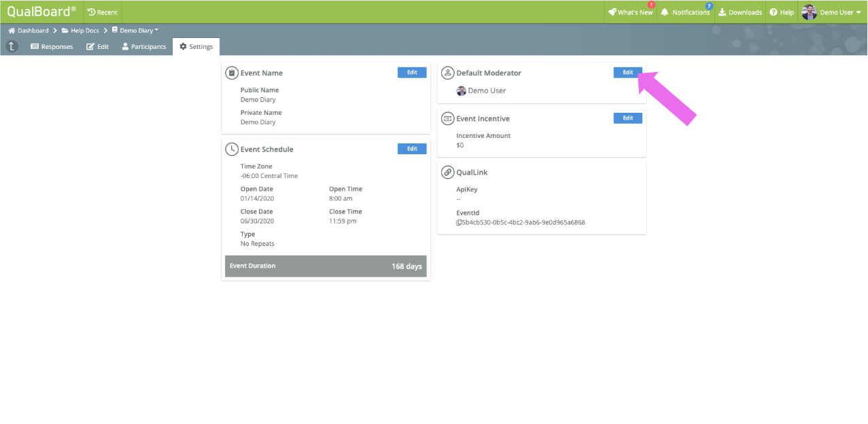Click the -06:00 Central Time value

point(269,176)
